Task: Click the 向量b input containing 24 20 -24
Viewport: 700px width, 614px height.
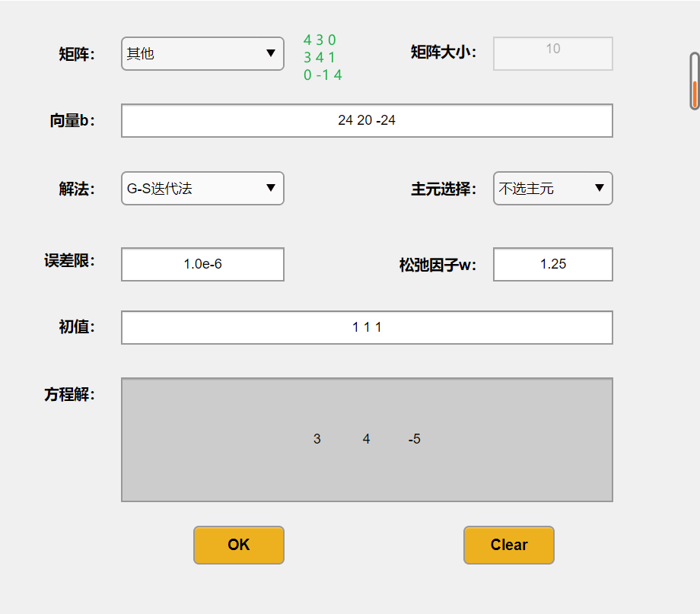Action: tap(366, 120)
